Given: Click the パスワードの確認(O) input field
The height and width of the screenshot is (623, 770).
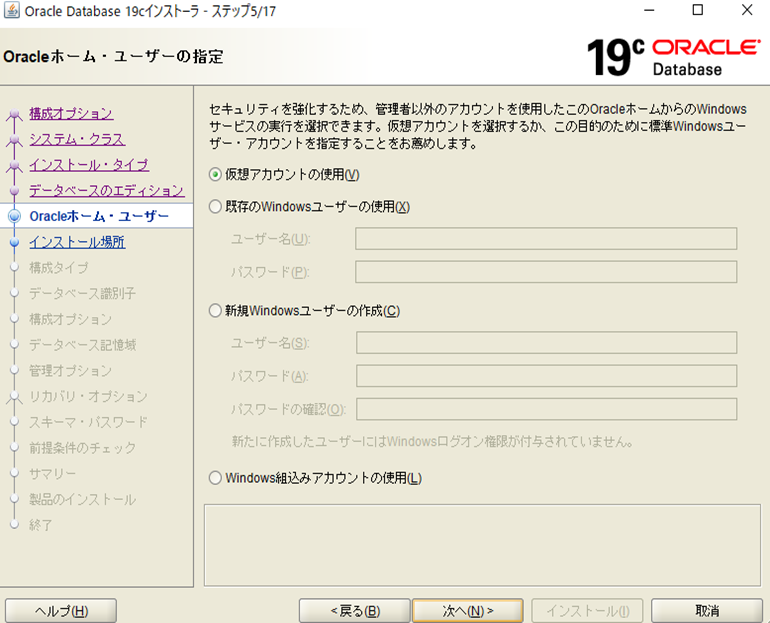Looking at the screenshot, I should pyautogui.click(x=546, y=409).
